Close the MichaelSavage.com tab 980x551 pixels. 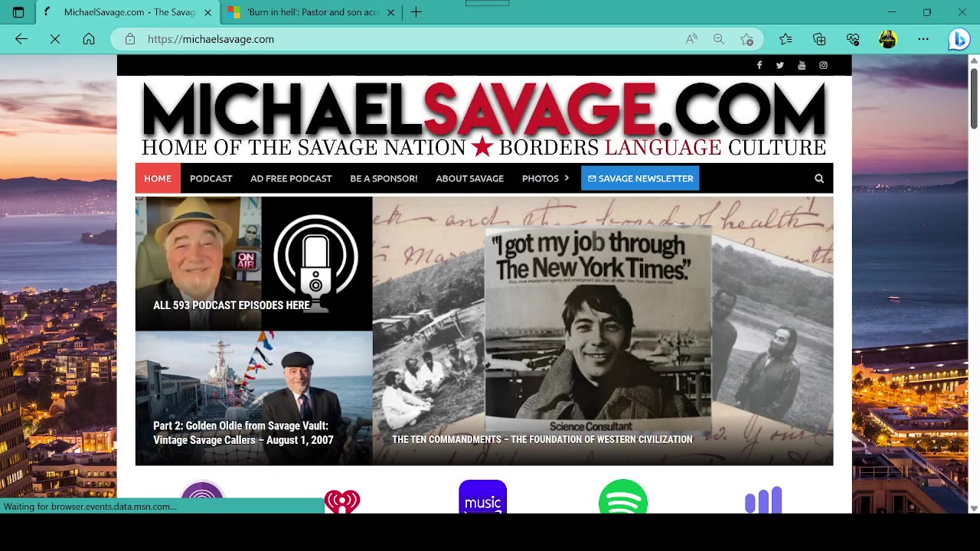coord(207,12)
